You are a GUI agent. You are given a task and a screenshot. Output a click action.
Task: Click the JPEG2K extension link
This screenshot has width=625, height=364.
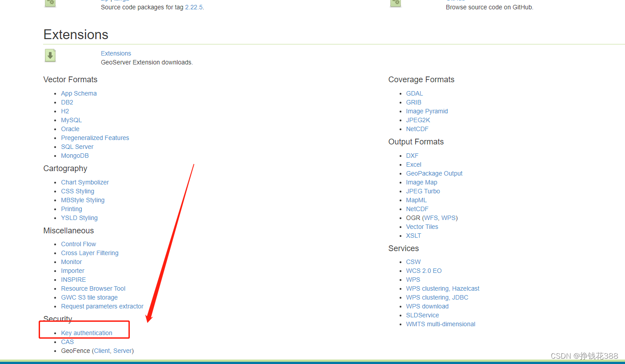418,120
